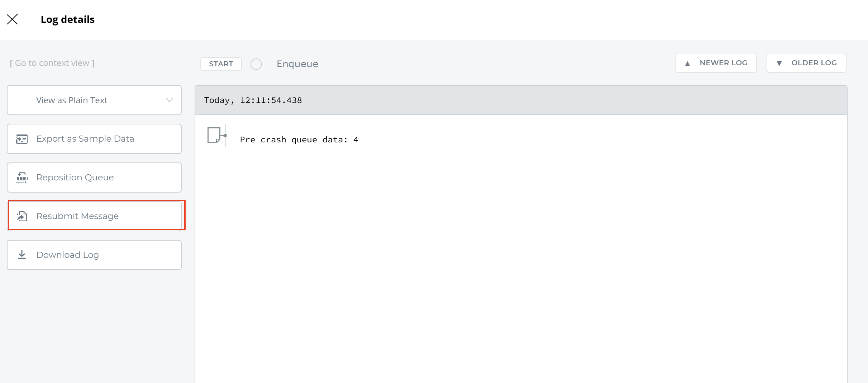Click the Export as Sample Data icon
Image resolution: width=868 pixels, height=383 pixels.
pyautogui.click(x=22, y=139)
